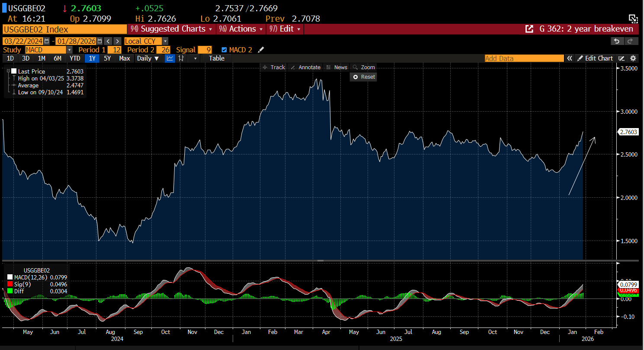Select the 1M time range tab

(42, 58)
